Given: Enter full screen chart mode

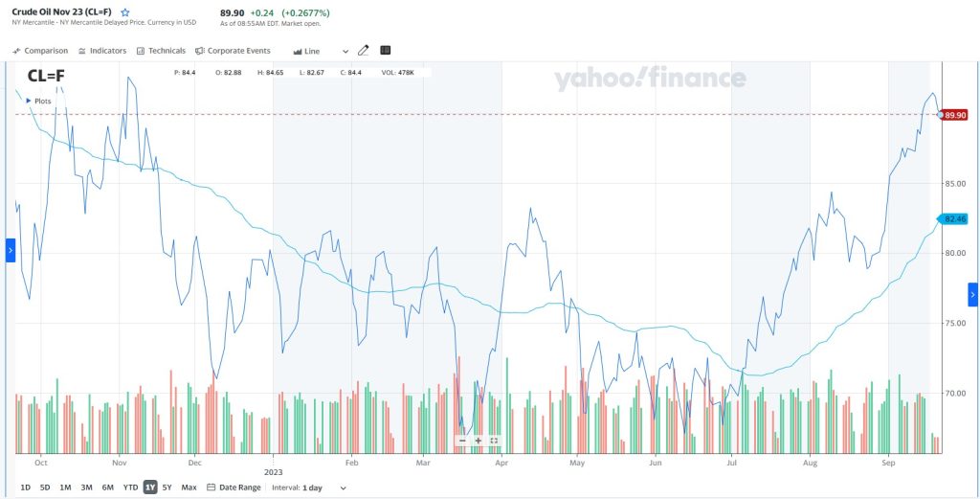Looking at the screenshot, I should coord(494,441).
